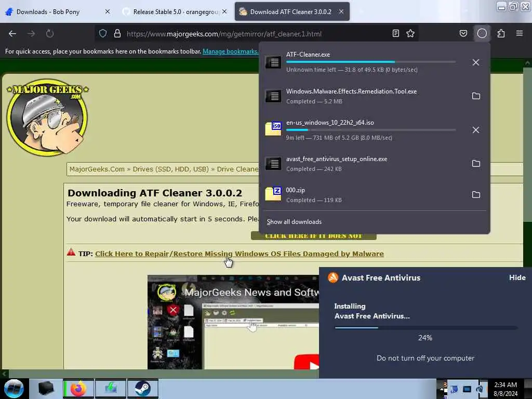Image resolution: width=532 pixels, height=399 pixels.
Task: Show Windows.Malware.Effects.Remediation.Tool.exe in folder
Action: (x=476, y=96)
